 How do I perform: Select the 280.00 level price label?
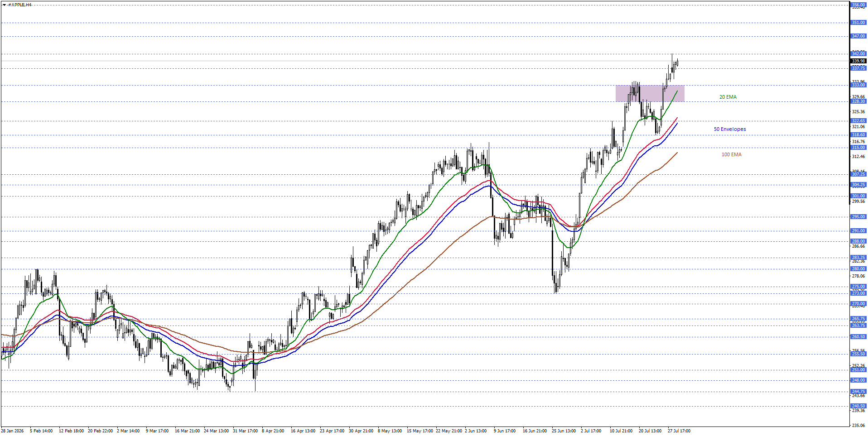pyautogui.click(x=858, y=269)
